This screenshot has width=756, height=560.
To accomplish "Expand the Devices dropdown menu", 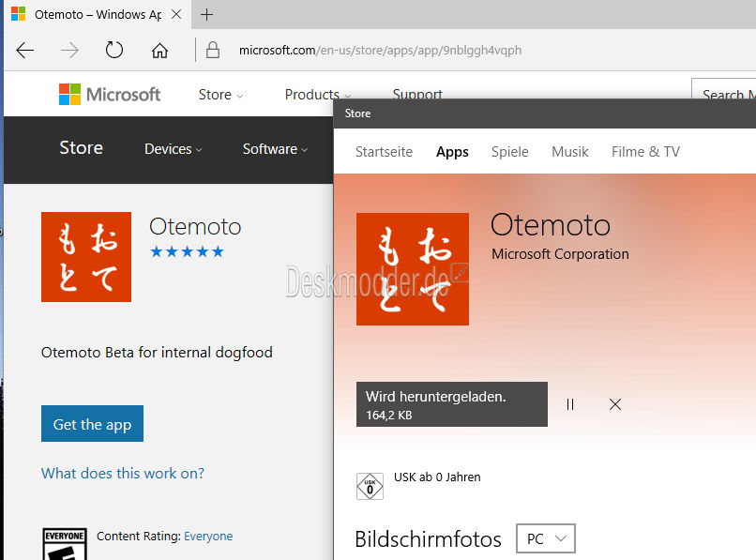I will [173, 149].
